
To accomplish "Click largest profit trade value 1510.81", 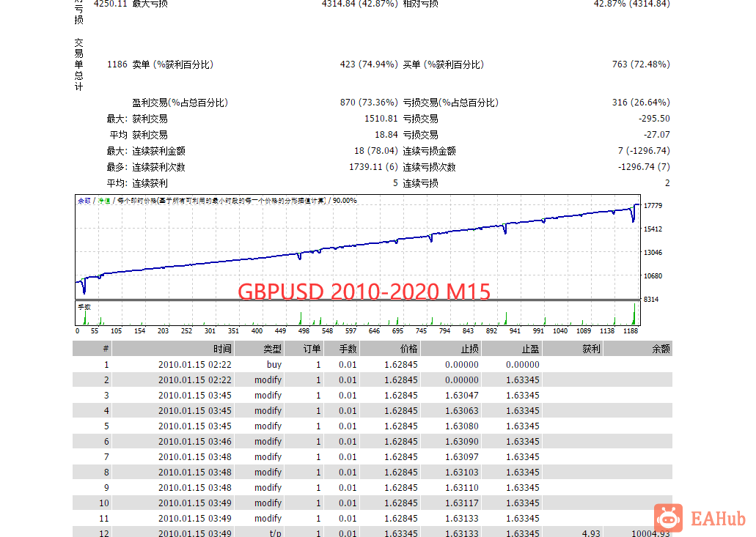I will (381, 119).
